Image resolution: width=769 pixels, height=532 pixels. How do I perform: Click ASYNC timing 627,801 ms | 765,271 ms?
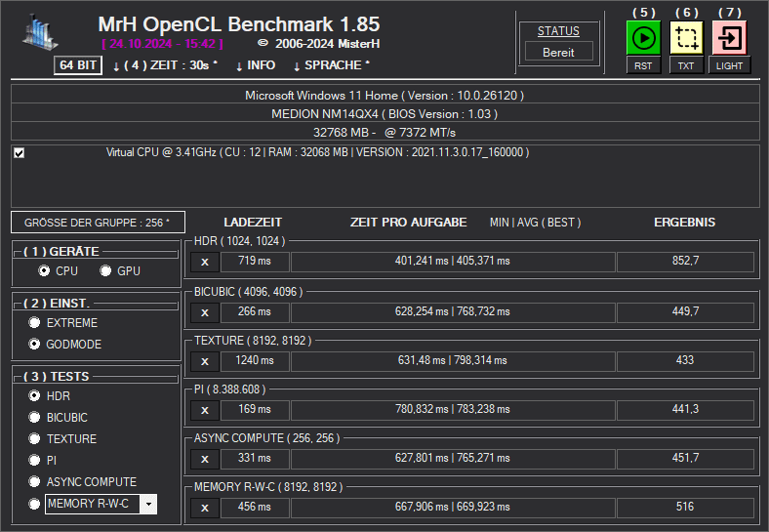453,459
